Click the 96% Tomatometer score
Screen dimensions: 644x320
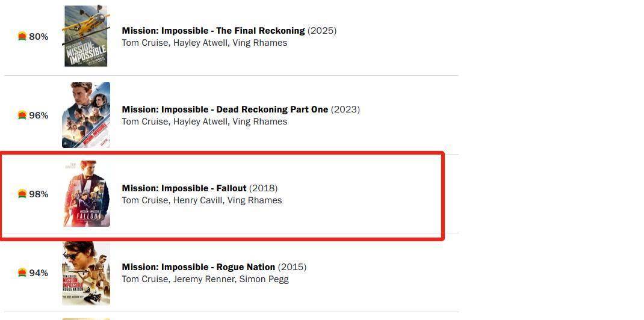click(39, 115)
